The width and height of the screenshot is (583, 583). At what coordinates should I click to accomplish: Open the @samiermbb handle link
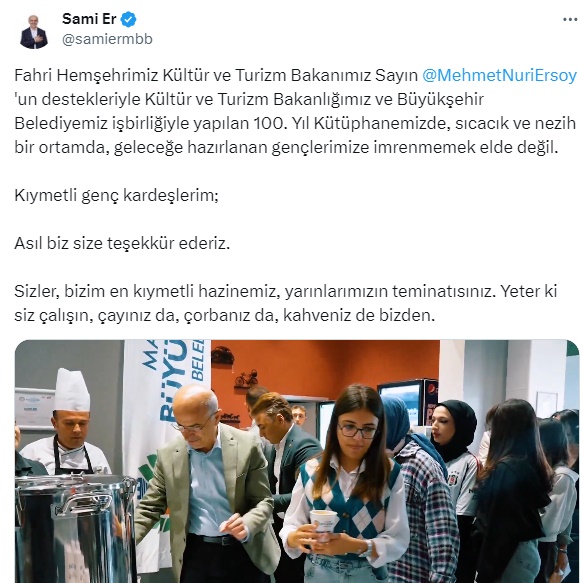[x=107, y=39]
